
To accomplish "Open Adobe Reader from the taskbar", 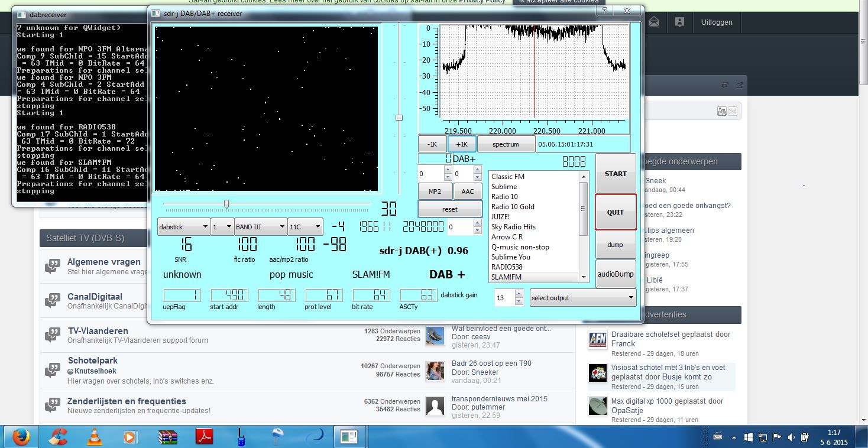I will (205, 437).
